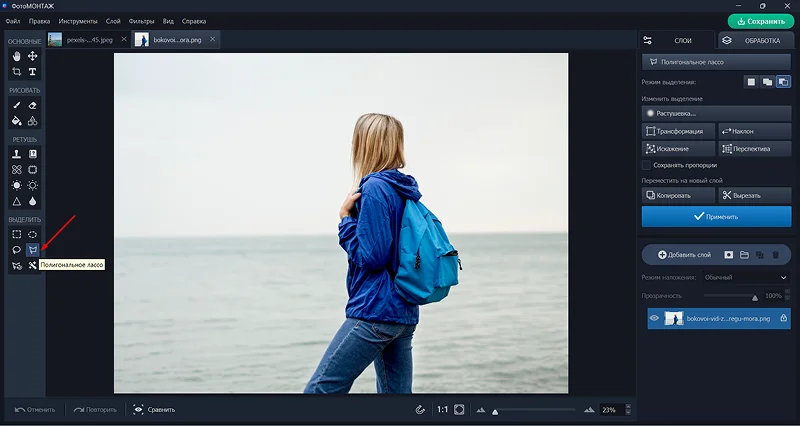Open the Фильтры menu

[x=141, y=21]
